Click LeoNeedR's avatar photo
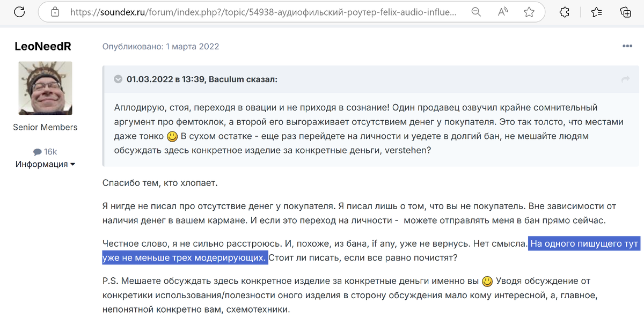This screenshot has width=644, height=325. (x=45, y=87)
